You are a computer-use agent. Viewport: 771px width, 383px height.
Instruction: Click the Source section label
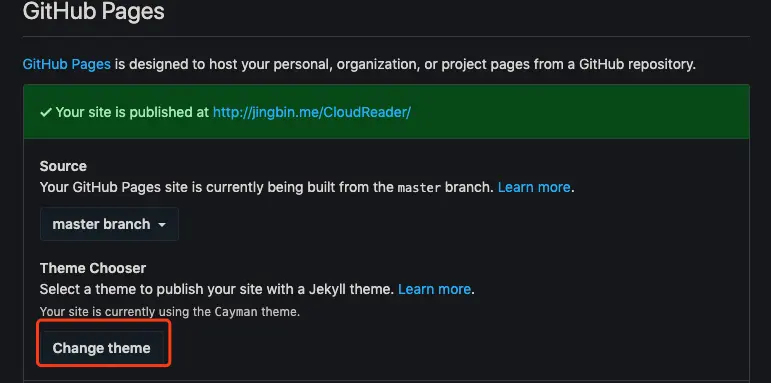tap(63, 166)
